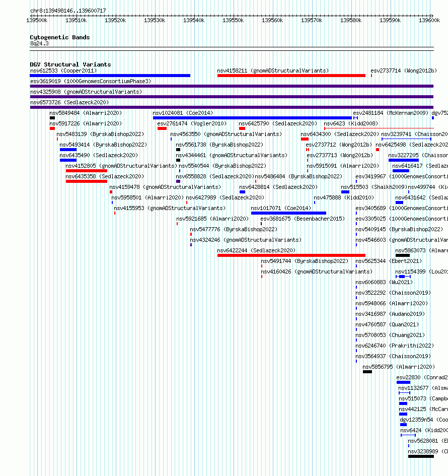Screen dimensions: 448x476
Task: Open nsv6428814 (Sedlazeck2020) label
Action: click(278, 187)
